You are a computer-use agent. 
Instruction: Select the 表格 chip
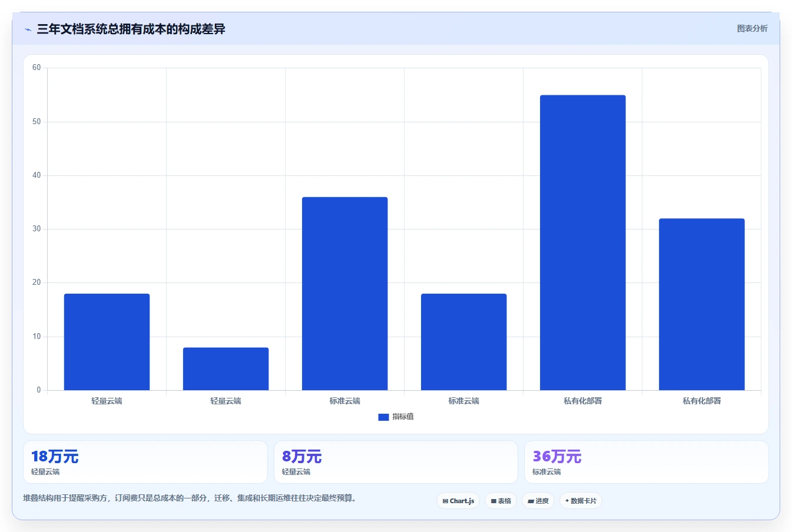tap(501, 501)
